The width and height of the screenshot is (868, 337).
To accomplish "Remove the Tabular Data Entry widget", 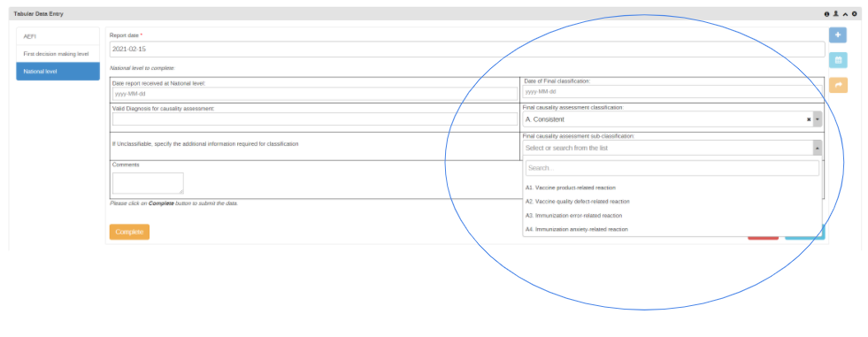I will point(854,14).
